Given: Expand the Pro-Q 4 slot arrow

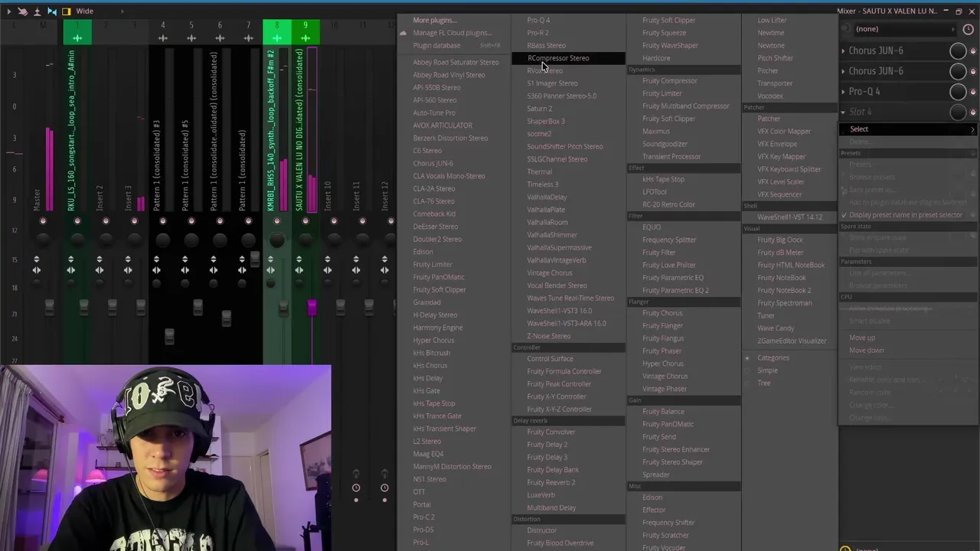Looking at the screenshot, I should click(x=844, y=92).
